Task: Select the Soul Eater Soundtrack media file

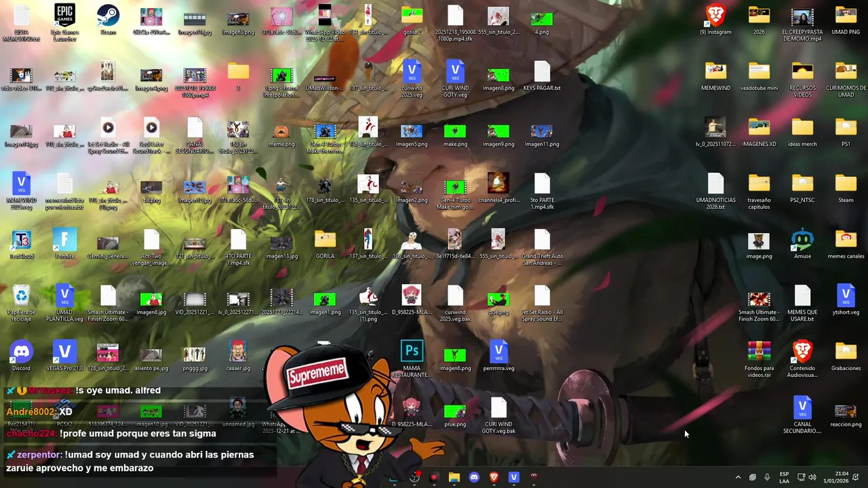Action: [x=151, y=135]
